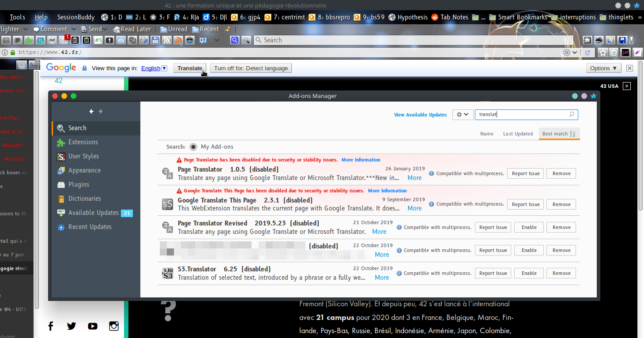Report Issue for Google Translate This Page

(526, 204)
